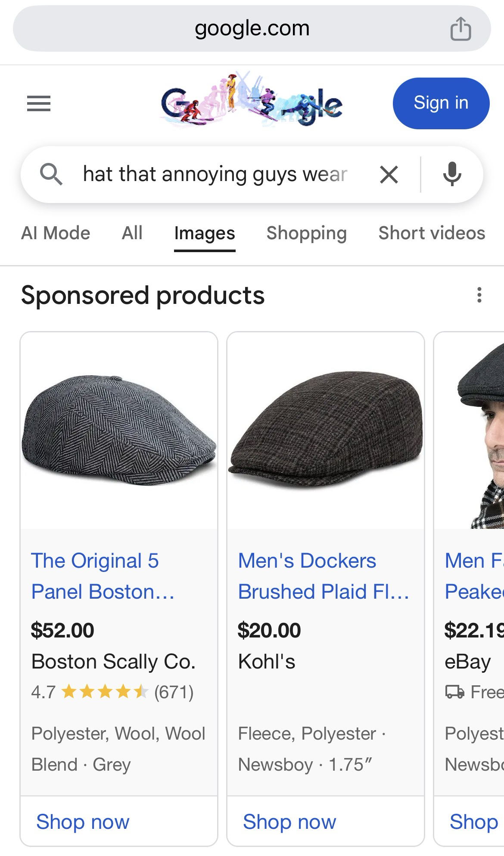Open the hamburger menu
The width and height of the screenshot is (504, 856).
(x=39, y=103)
